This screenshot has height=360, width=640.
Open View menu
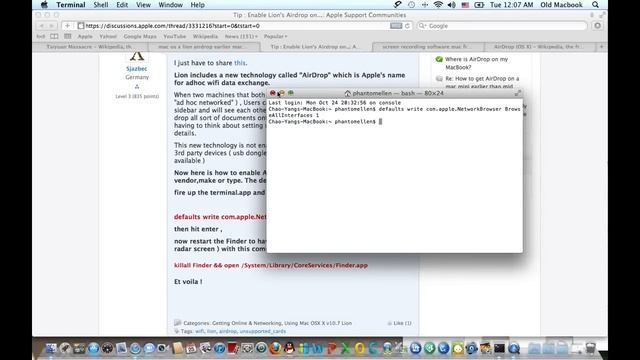(143, 5)
